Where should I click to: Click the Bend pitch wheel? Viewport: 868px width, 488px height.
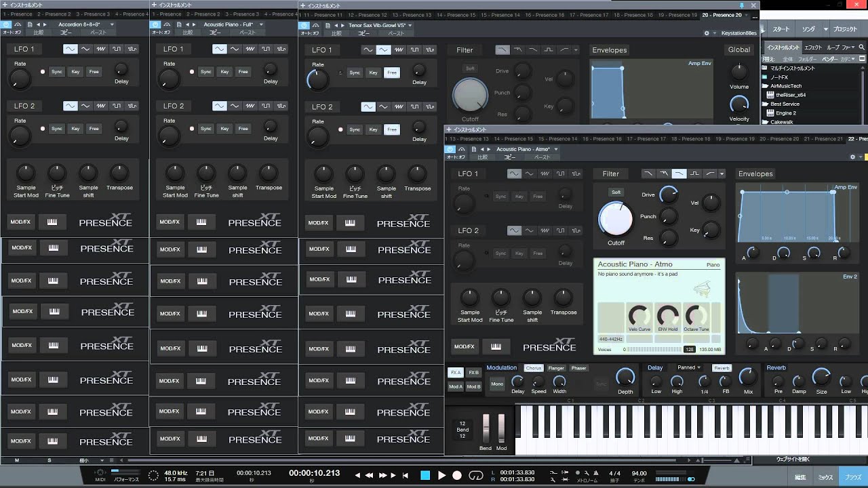pos(486,428)
